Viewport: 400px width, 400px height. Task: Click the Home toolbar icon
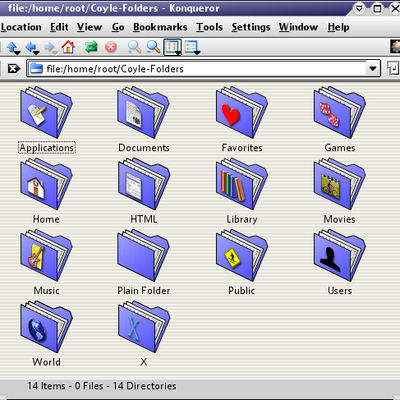(68, 47)
